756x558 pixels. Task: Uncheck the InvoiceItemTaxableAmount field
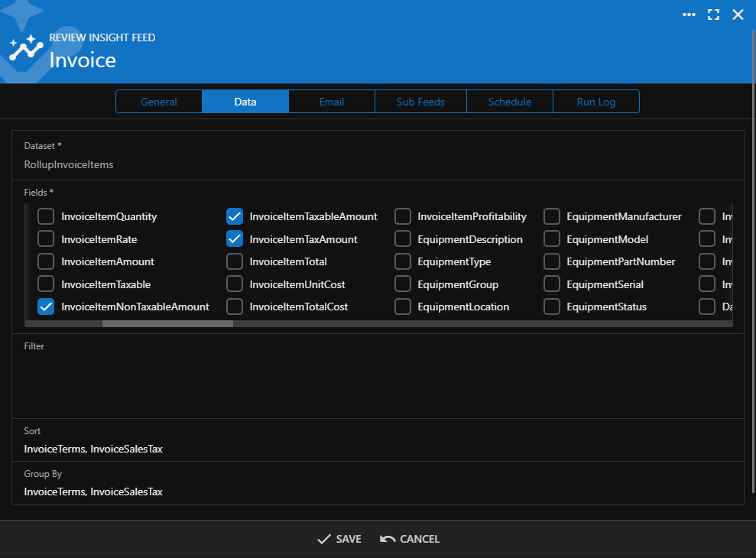pyautogui.click(x=235, y=216)
